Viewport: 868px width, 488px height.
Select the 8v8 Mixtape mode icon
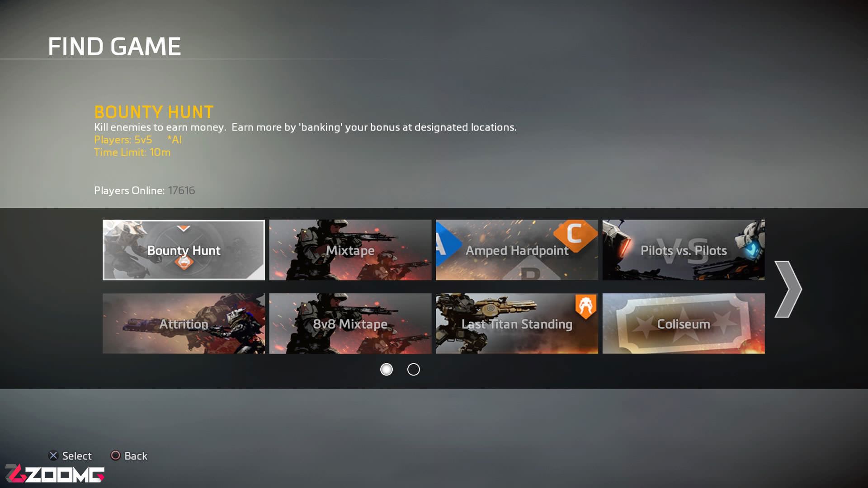pos(350,323)
